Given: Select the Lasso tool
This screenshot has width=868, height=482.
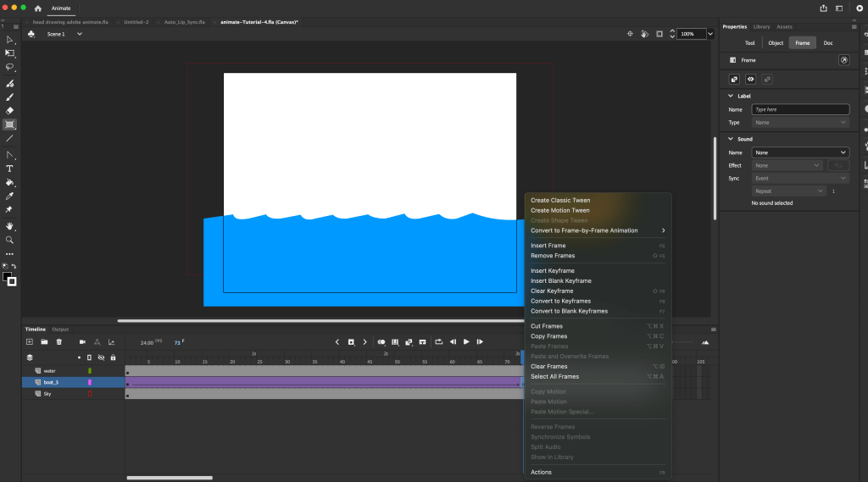Looking at the screenshot, I should (10, 67).
